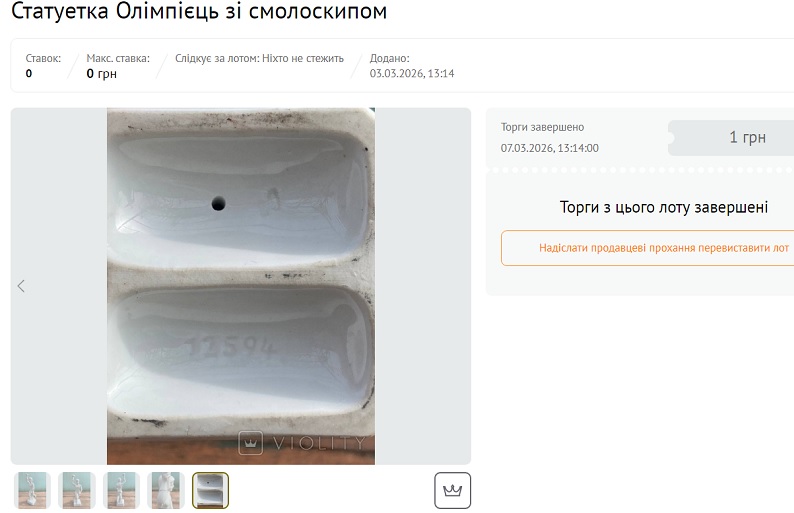Click the lot title 'Статуетка Олімпієць зі смолоскипом'

[199, 12]
